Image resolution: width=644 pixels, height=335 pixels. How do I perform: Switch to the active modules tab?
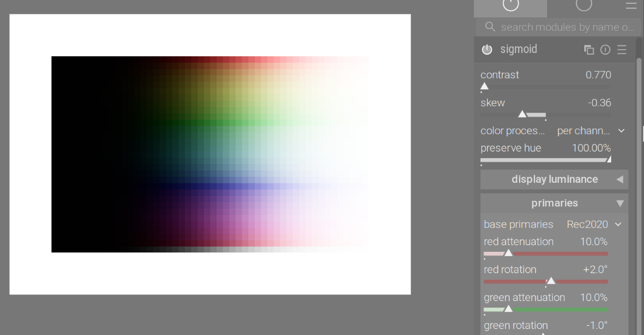click(510, 5)
